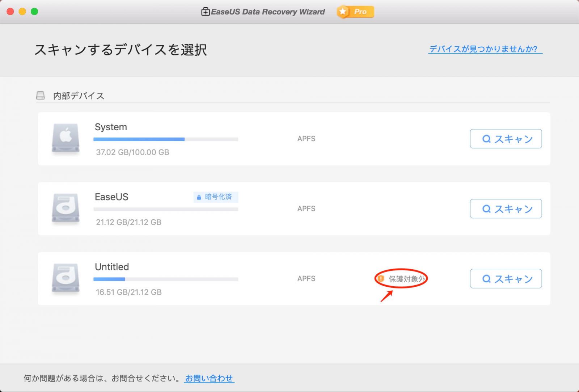
Task: Click the internal devices drive icon
Action: click(41, 96)
